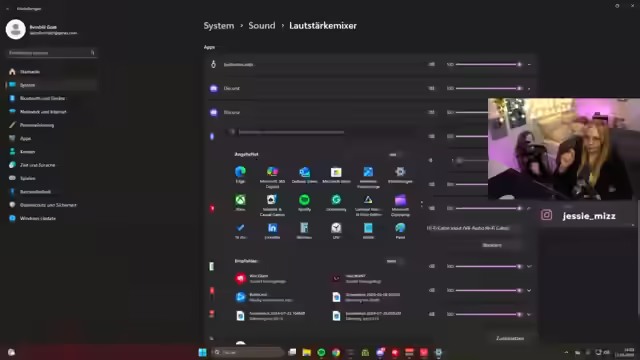Navigate back to Sound in breadcrumb
This screenshot has height=360, width=640.
point(262,26)
